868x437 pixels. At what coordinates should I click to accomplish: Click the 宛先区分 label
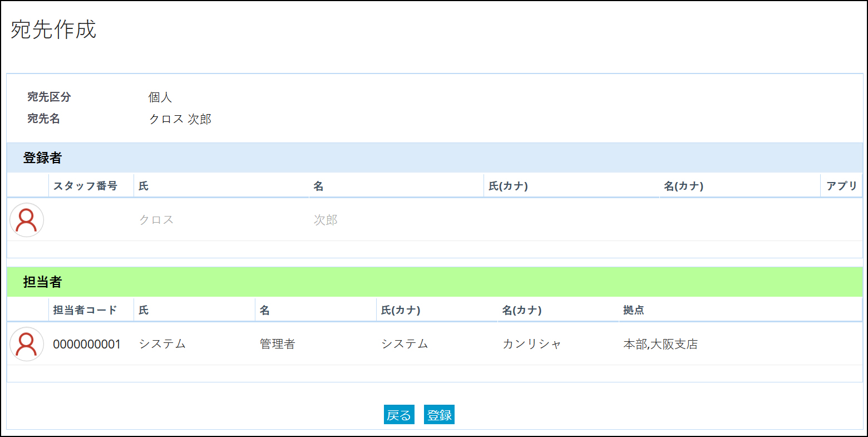coord(50,97)
